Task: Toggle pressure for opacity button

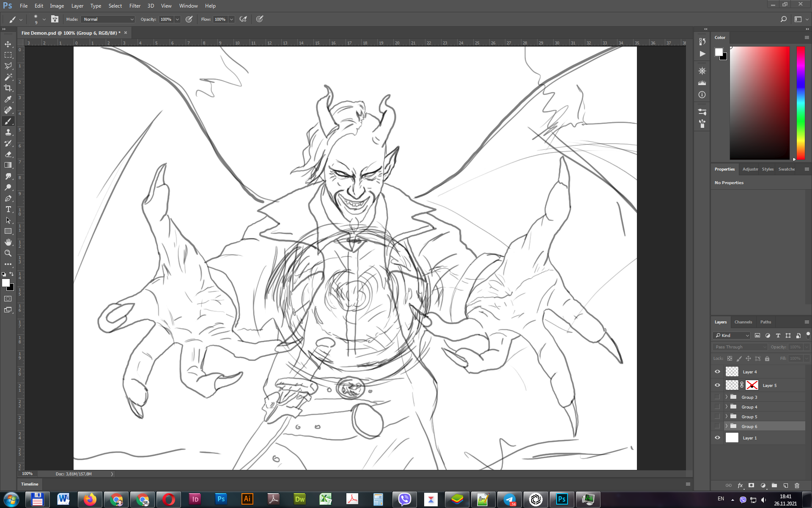Action: 189,19
